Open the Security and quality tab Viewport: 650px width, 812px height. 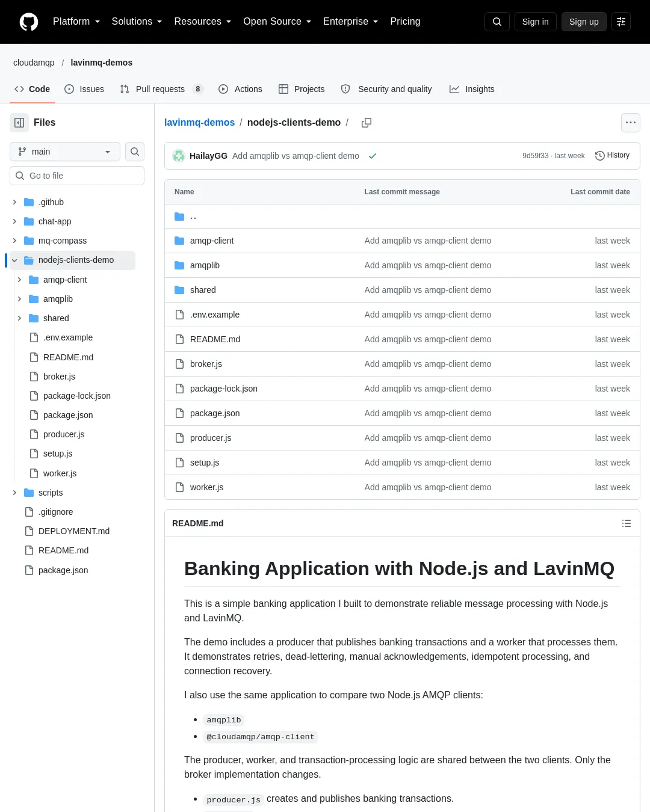(x=386, y=89)
